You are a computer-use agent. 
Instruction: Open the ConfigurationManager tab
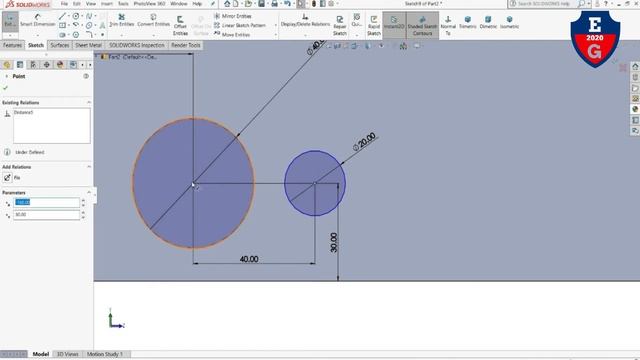[33, 65]
